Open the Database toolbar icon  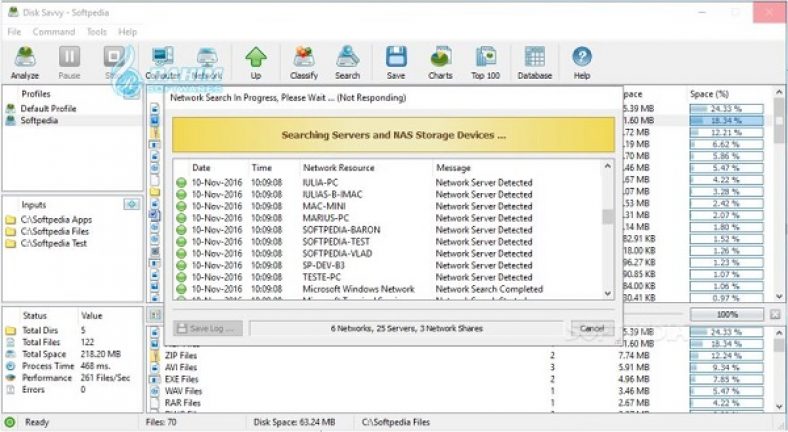(x=535, y=62)
